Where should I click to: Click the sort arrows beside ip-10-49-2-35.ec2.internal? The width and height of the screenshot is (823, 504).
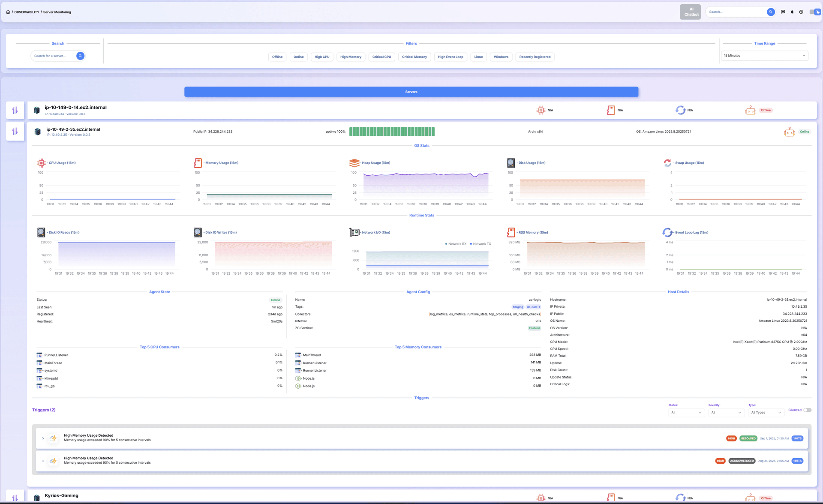coord(15,131)
